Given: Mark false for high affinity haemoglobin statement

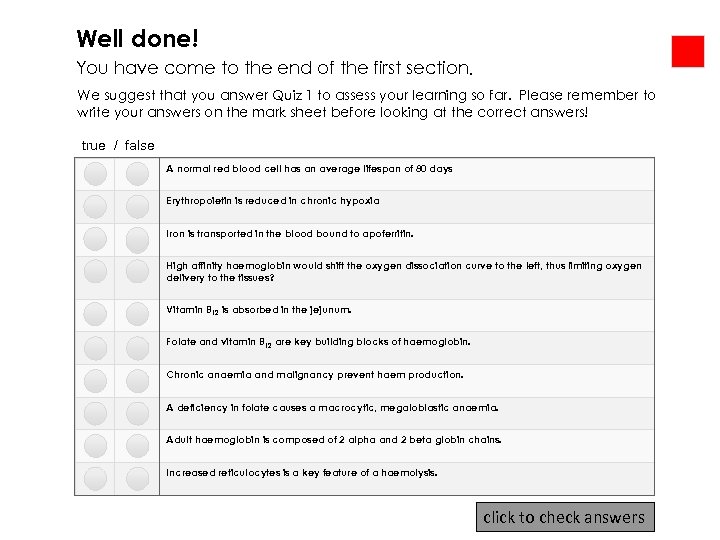Looking at the screenshot, I should click(137, 273).
